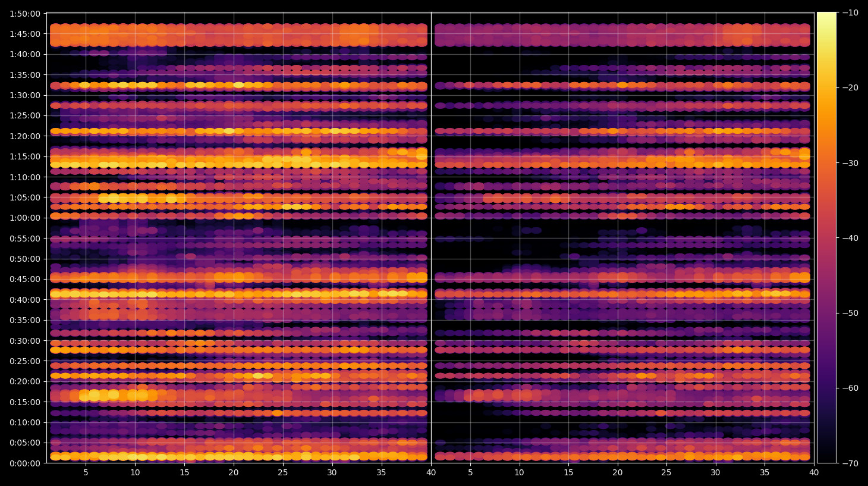This screenshot has width=868, height=486.
Task: Click the 1:50:00 top time label
Action: pyautogui.click(x=25, y=14)
